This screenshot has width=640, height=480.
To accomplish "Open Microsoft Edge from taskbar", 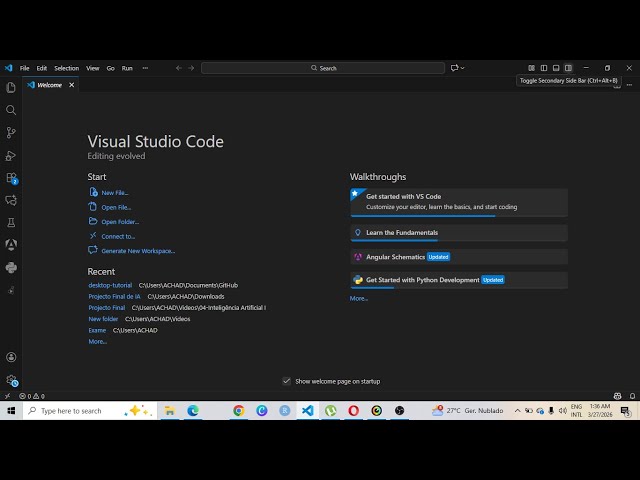I will point(193,411).
